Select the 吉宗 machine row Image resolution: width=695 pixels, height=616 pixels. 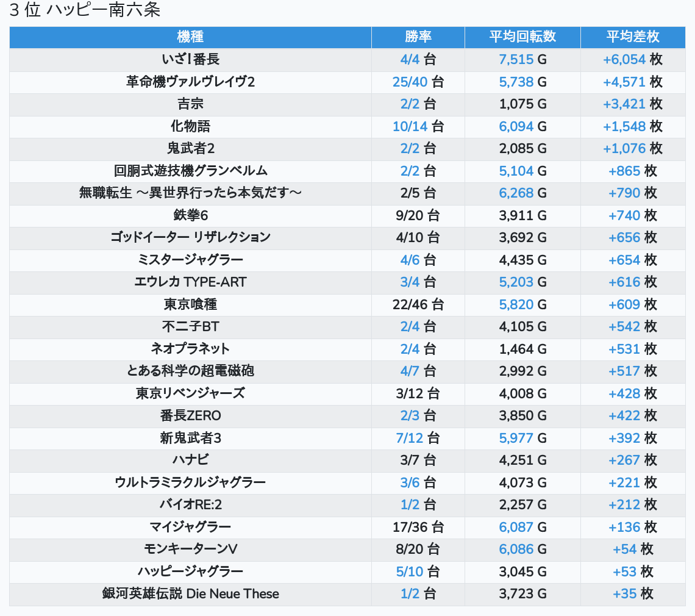(x=190, y=104)
